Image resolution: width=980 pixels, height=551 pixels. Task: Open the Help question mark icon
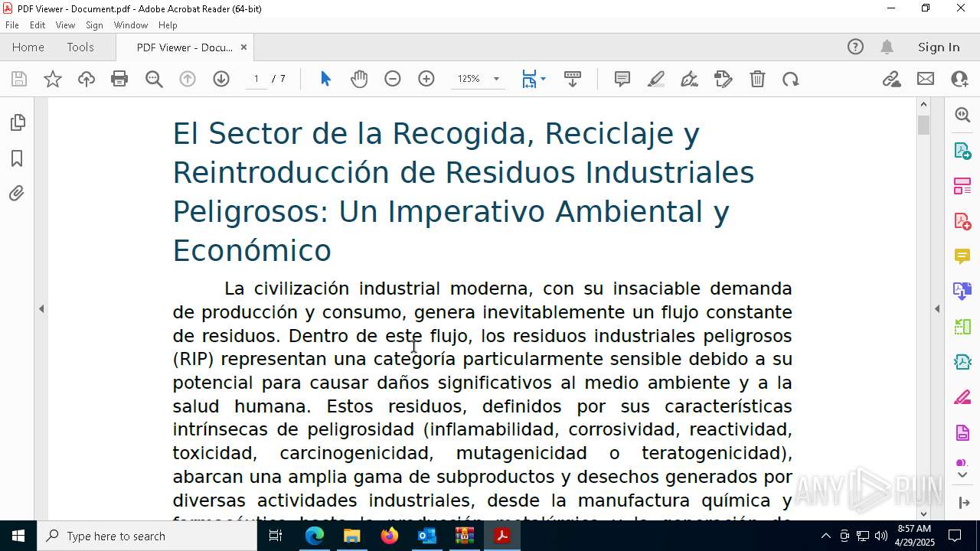click(x=855, y=47)
